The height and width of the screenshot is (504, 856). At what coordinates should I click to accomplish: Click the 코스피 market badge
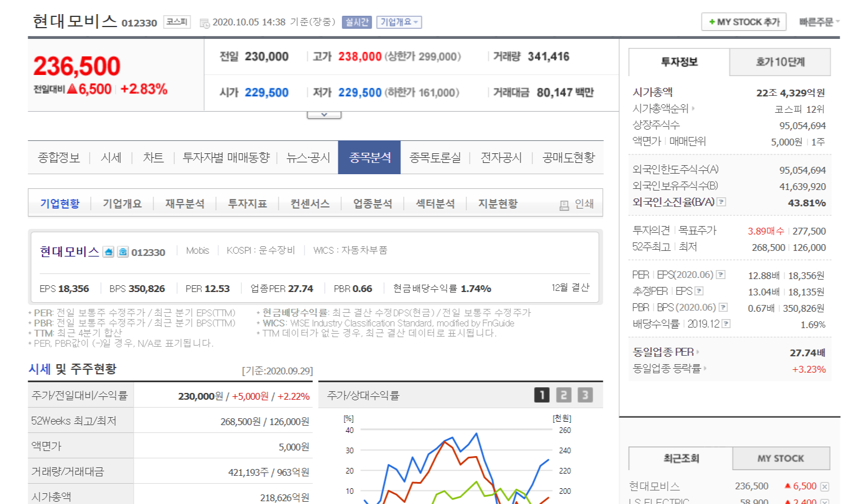177,22
